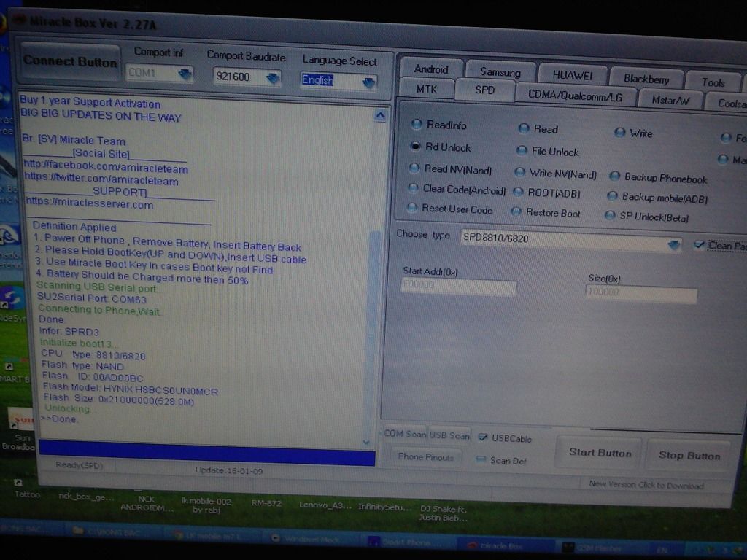Click the Start Addr(0x) input field
Image resolution: width=747 pixels, height=560 pixels.
coord(459,286)
